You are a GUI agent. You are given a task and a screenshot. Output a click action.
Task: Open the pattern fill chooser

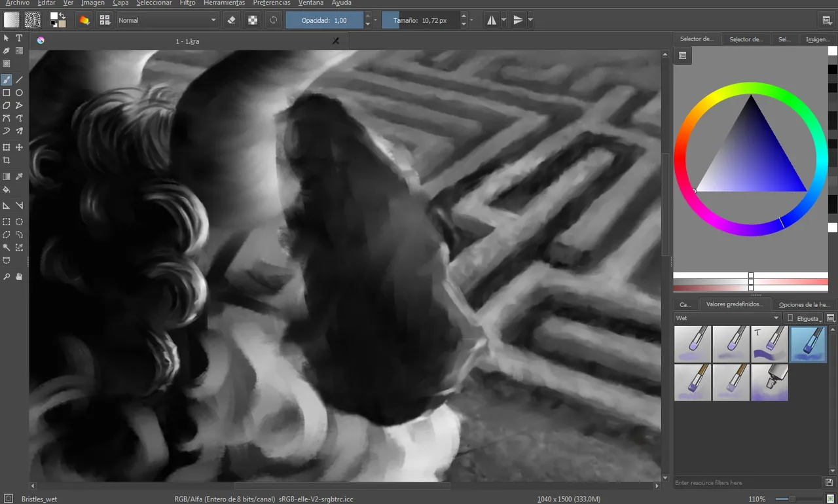(32, 20)
